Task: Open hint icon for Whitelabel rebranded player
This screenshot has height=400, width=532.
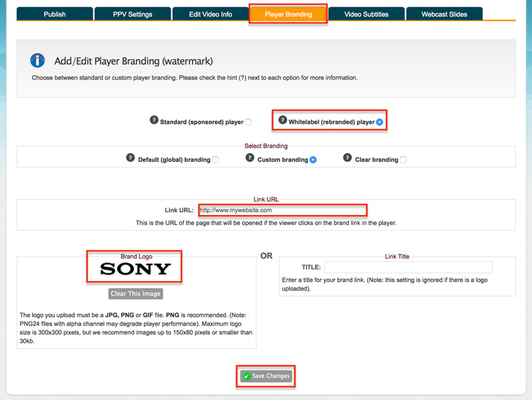Action: point(282,119)
